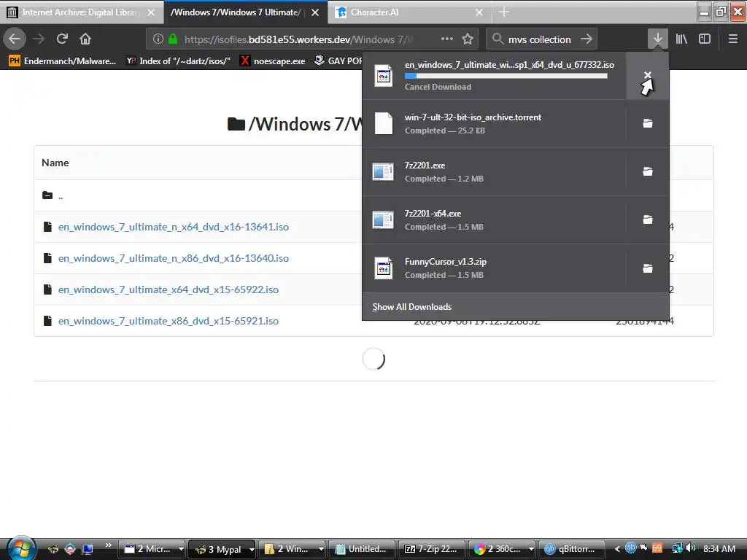Switch to the 7-Zip 22 taskbar window
The width and height of the screenshot is (747, 560).
[432, 549]
